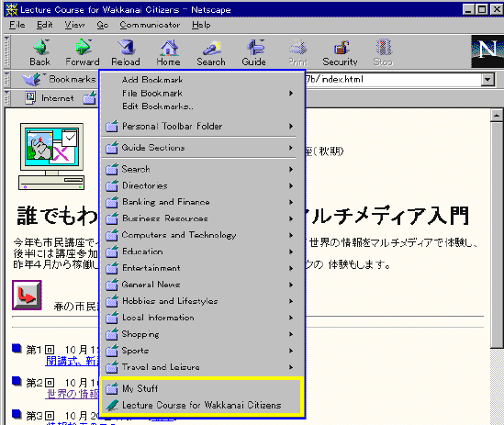
Task: Click the vertical scrollbar up arrow
Action: (497, 115)
